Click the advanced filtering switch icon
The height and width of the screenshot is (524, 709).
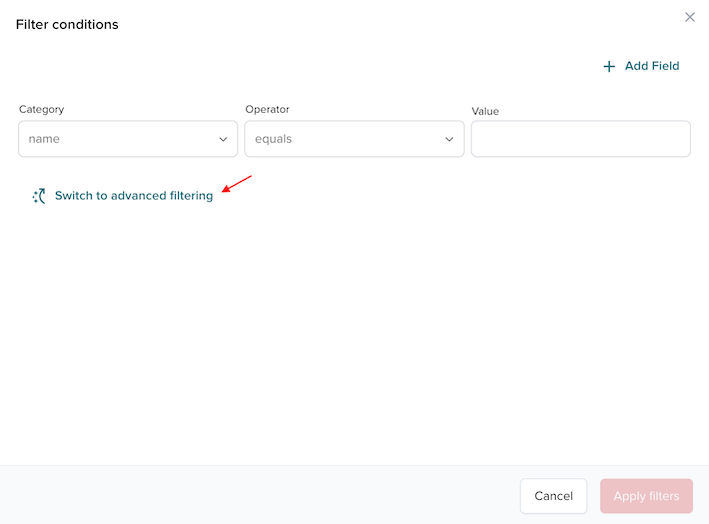(39, 196)
